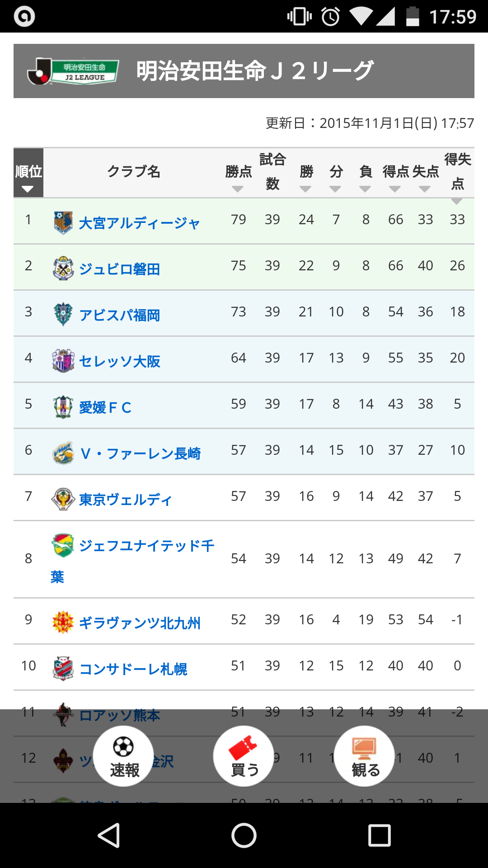Tap the 速報 soccer ball button
488x868 pixels.
click(123, 756)
